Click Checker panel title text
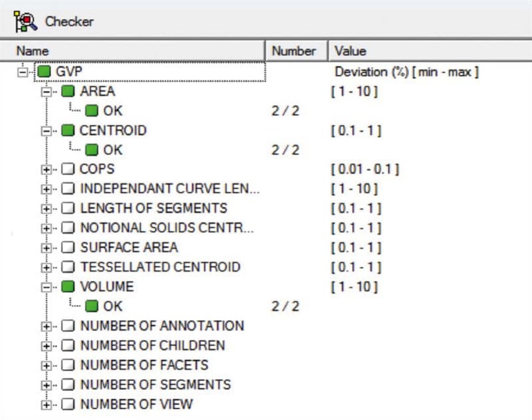This screenshot has width=532, height=420. (x=70, y=21)
